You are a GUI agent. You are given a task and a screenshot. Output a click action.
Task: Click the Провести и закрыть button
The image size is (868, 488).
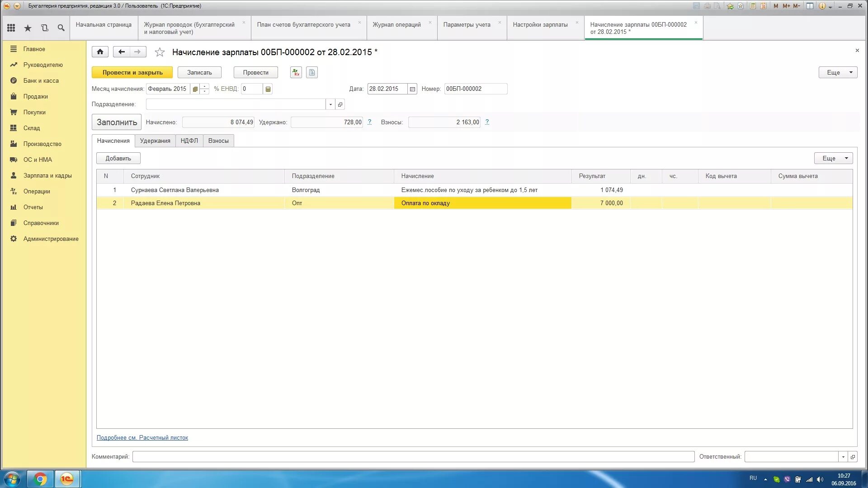tap(132, 72)
